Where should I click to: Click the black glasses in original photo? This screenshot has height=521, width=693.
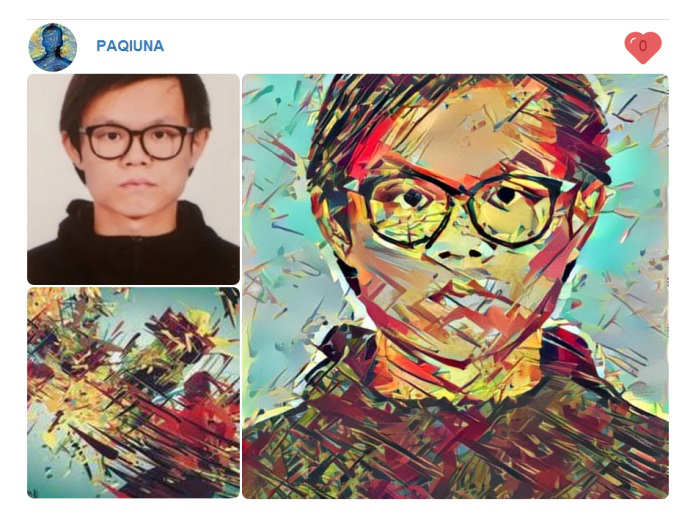136,141
